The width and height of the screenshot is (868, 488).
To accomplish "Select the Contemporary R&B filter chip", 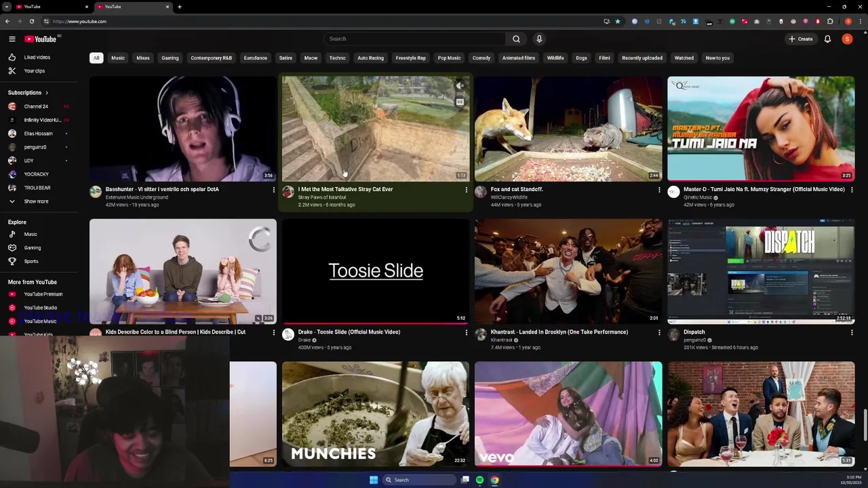I will click(212, 58).
